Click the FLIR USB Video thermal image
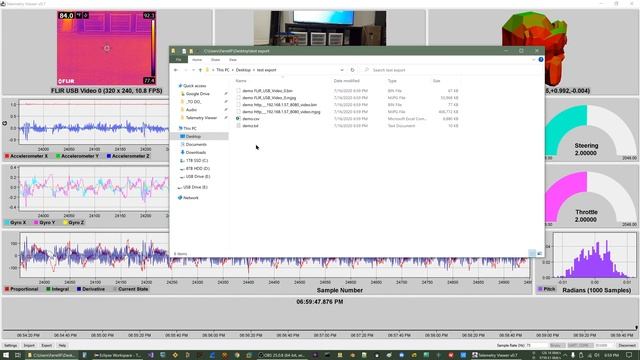Image resolution: width=640 pixels, height=360 pixels. [107, 48]
